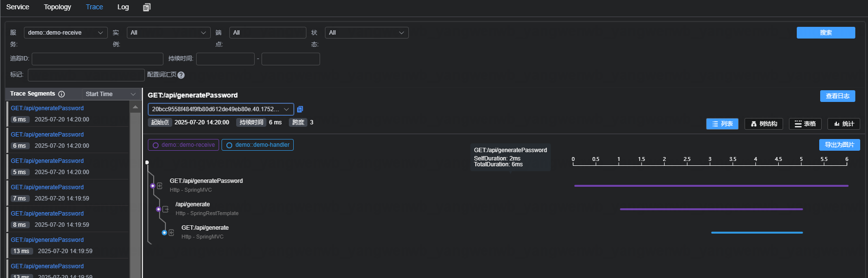Select the 列表 list view toggle
Image resolution: width=868 pixels, height=278 pixels.
coord(722,124)
